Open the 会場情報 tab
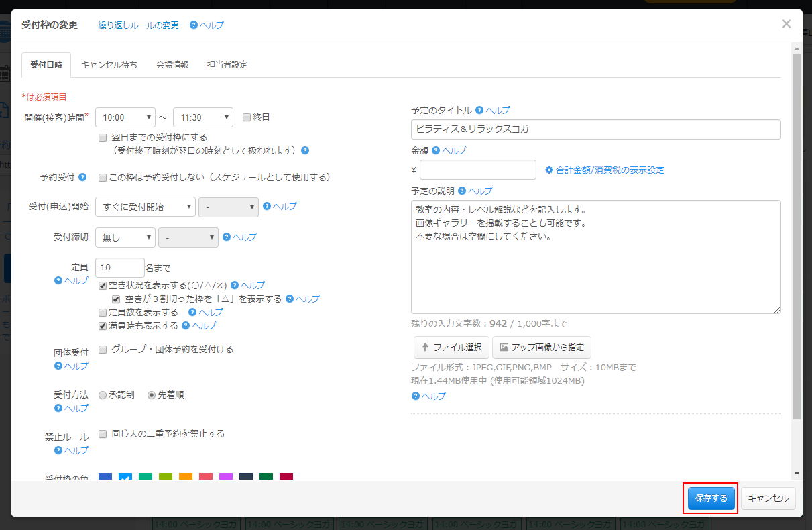812x530 pixels. tap(172, 65)
